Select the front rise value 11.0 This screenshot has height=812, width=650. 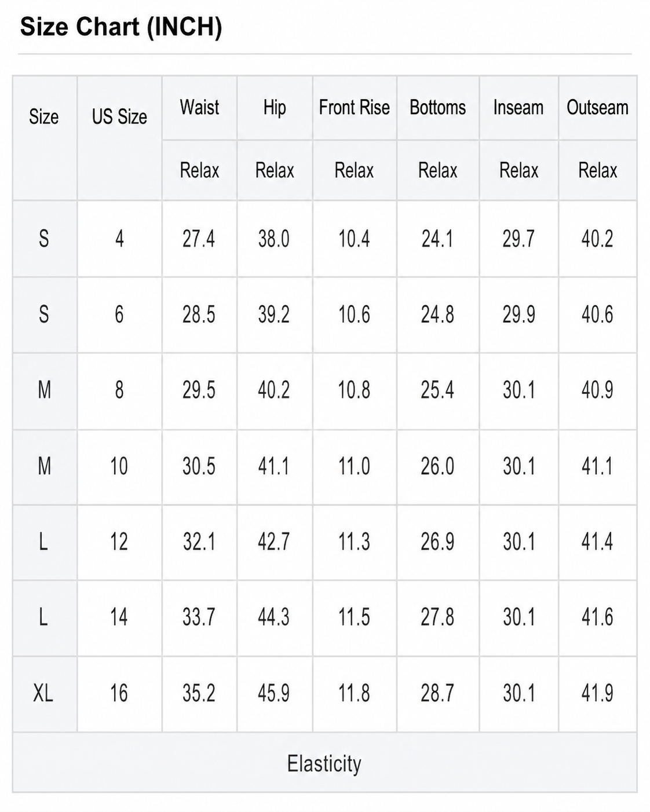[354, 466]
